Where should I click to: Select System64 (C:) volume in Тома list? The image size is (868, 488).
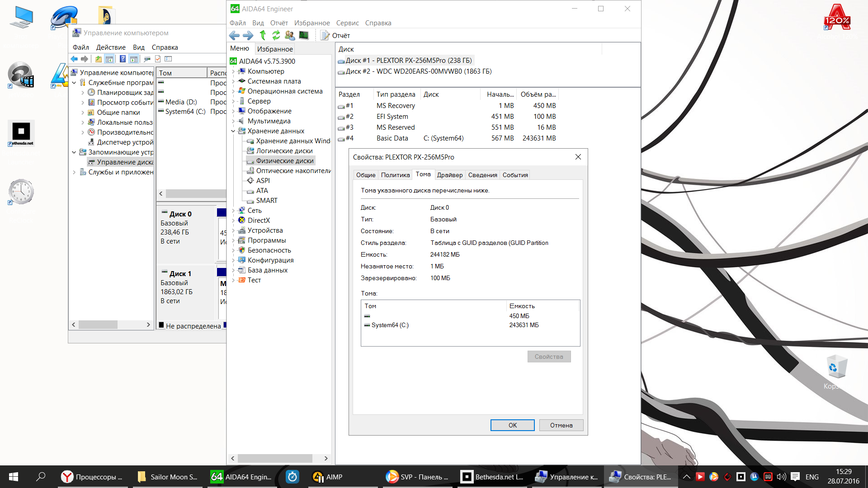pyautogui.click(x=390, y=325)
